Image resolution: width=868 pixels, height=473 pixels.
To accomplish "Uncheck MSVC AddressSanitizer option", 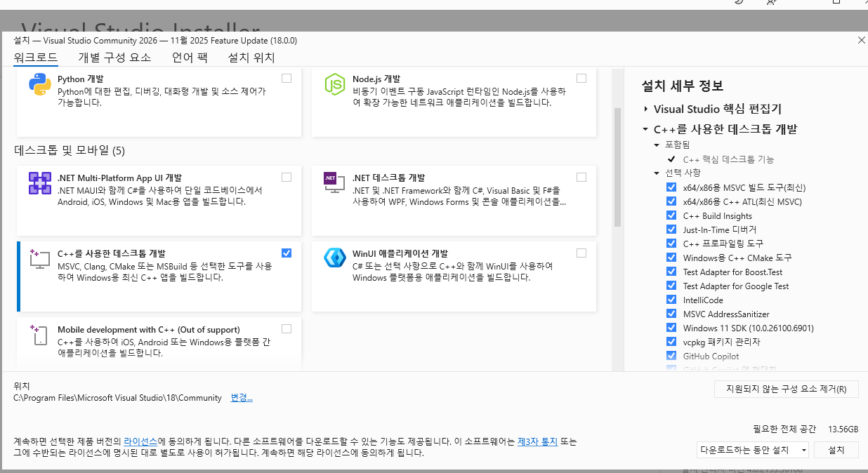I will coord(671,314).
